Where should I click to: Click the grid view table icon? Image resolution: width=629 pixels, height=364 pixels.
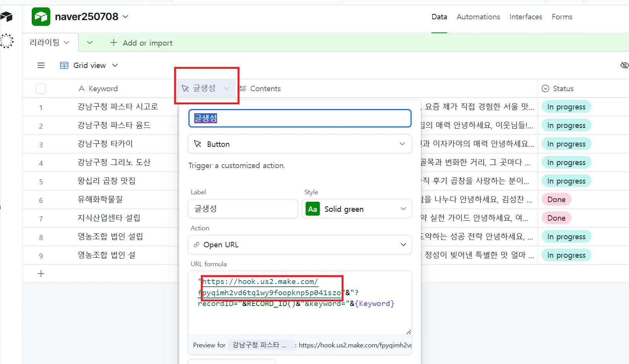click(64, 65)
